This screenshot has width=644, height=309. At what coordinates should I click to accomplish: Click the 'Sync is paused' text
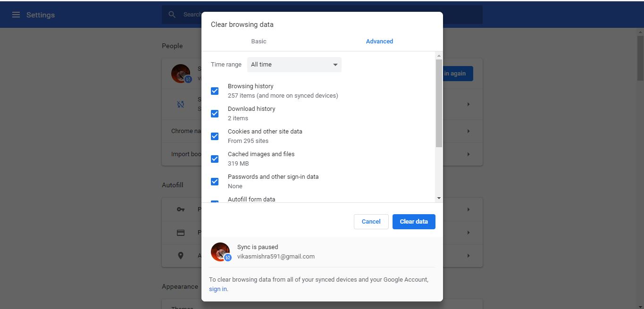258,247
